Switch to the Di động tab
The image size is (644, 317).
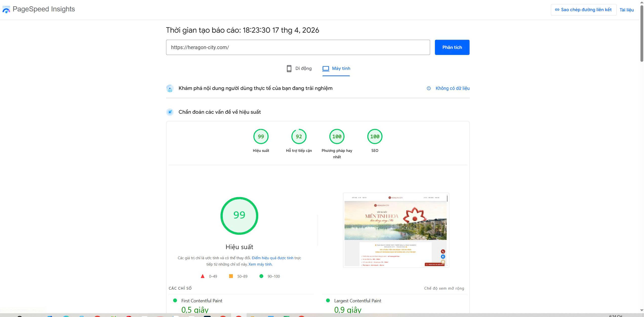pyautogui.click(x=299, y=68)
